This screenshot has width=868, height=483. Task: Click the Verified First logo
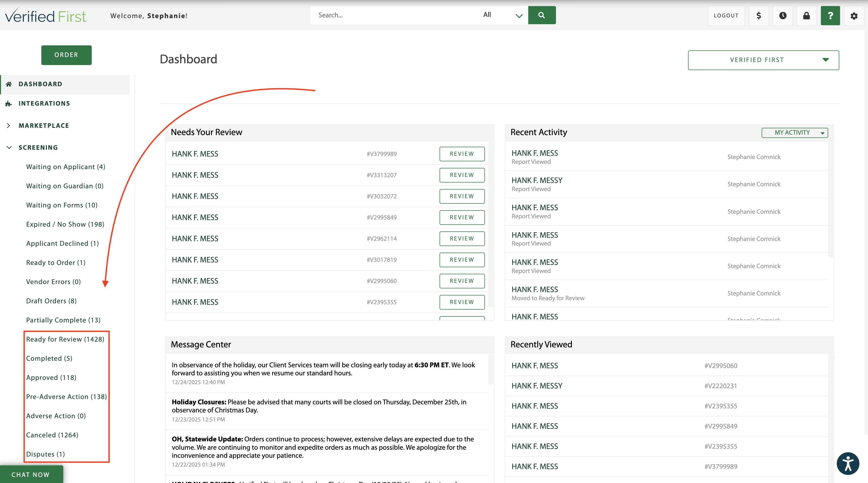coord(46,16)
